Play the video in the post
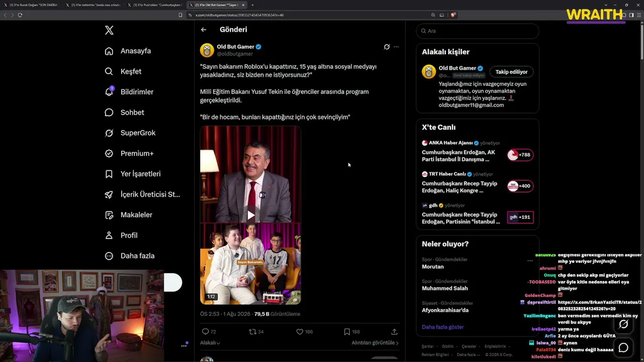This screenshot has height=362, width=644. coord(251,215)
